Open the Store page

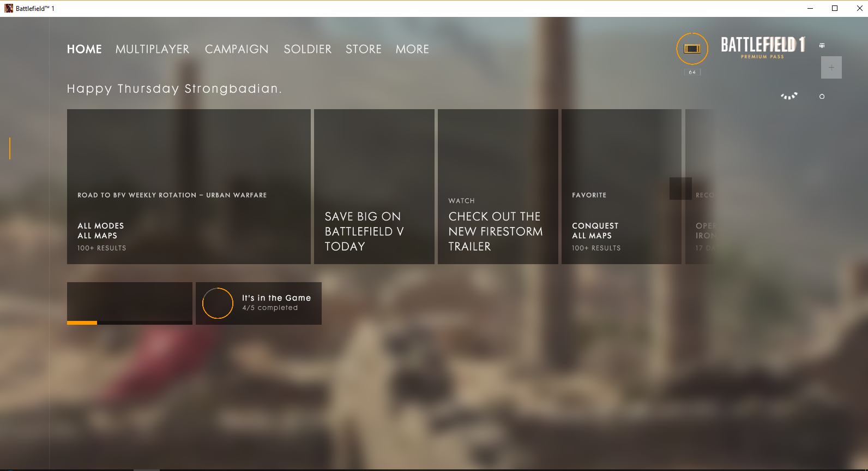coord(363,49)
